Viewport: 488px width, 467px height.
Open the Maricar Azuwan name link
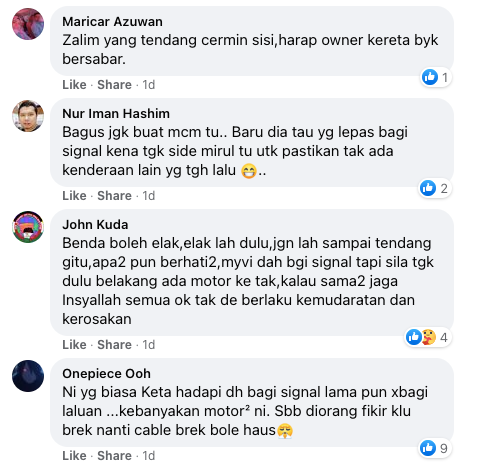tap(112, 22)
